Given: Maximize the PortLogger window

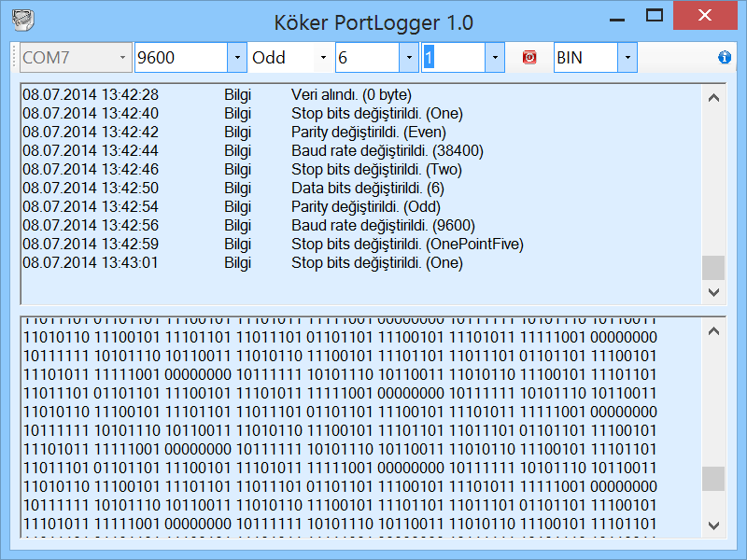Looking at the screenshot, I should (x=653, y=15).
